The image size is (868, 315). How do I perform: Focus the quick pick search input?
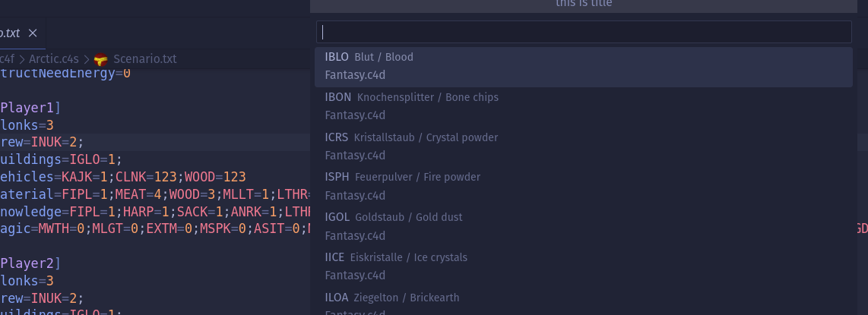[584, 32]
